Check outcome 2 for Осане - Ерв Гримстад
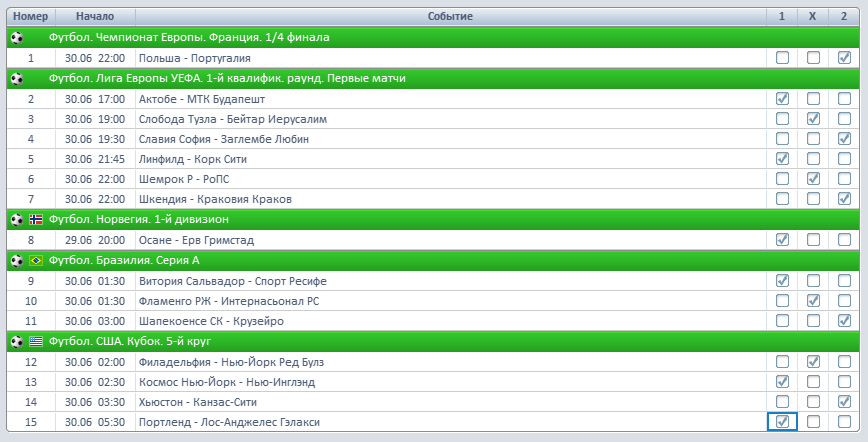Viewport: 868px width, 442px height. tap(844, 239)
